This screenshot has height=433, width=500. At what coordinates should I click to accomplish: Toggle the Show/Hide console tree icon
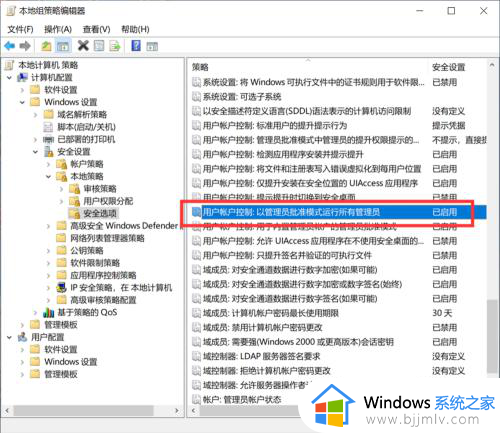pyautogui.click(x=63, y=46)
